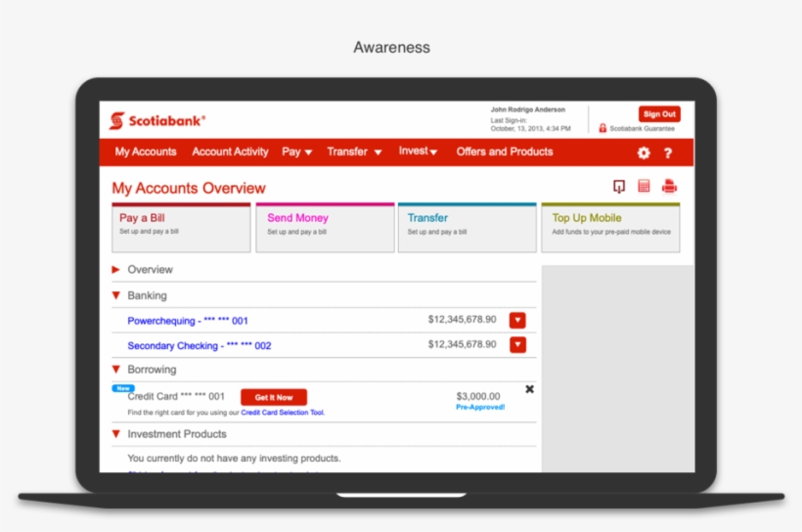Open the Credit Card Selection Tool link

283,413
